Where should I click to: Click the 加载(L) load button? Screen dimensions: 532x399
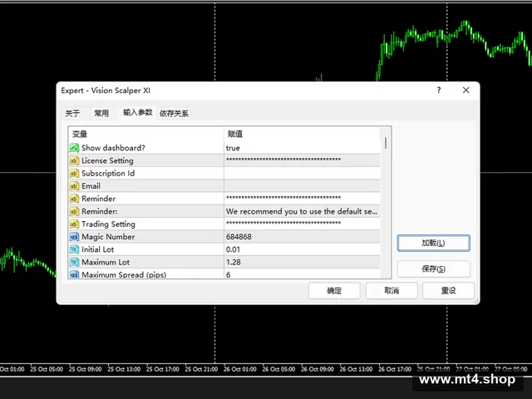(433, 243)
